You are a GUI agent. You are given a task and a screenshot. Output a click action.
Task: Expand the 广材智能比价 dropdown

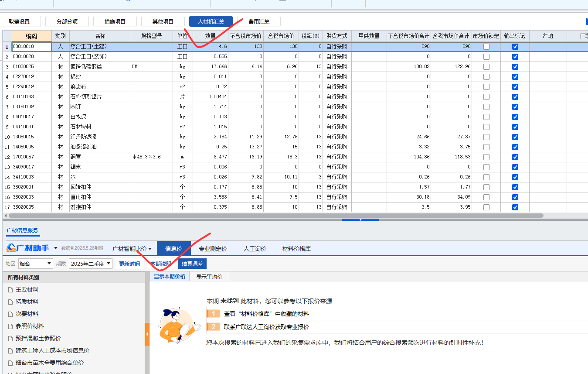click(132, 248)
